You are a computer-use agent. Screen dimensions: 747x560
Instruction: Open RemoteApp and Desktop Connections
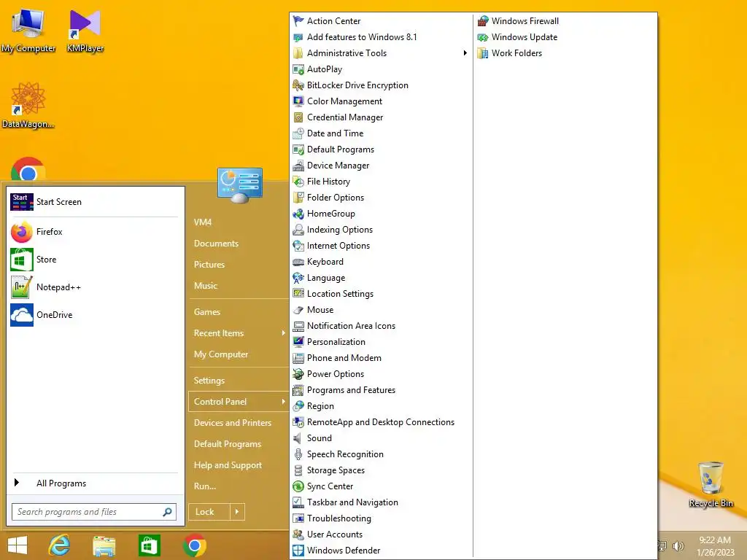pyautogui.click(x=382, y=422)
